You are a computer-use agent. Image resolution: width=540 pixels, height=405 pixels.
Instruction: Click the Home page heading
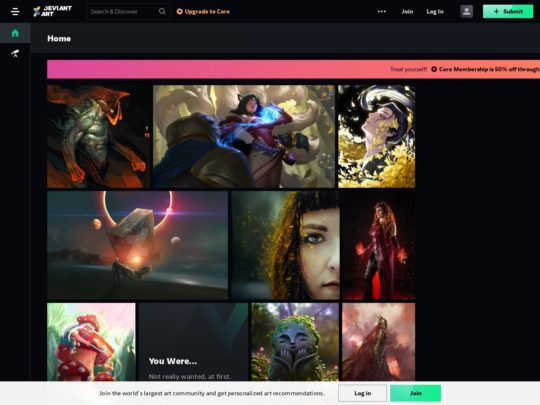tap(59, 38)
